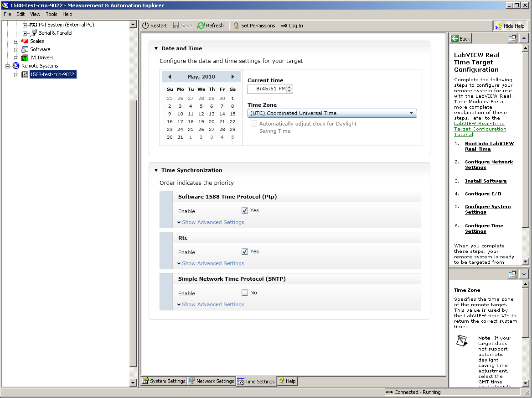
Task: Click the Save floppy disk icon
Action: (176, 26)
